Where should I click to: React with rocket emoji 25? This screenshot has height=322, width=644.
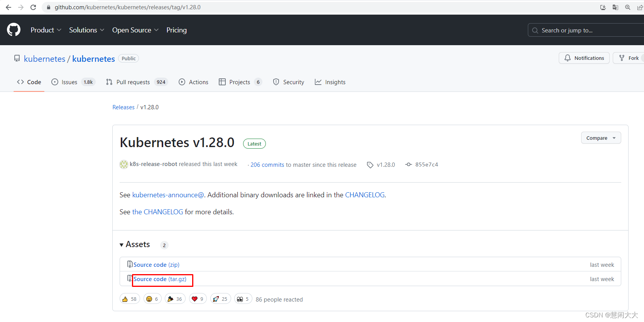(221, 299)
